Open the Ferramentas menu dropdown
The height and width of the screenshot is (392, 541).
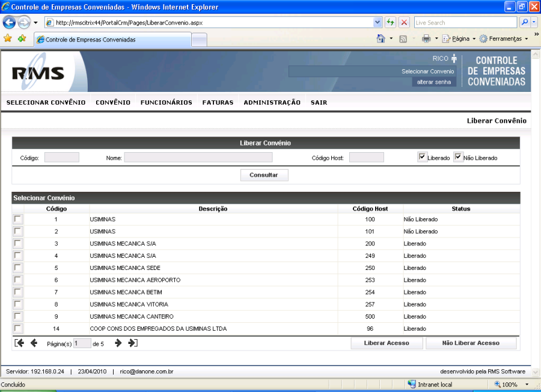(504, 38)
